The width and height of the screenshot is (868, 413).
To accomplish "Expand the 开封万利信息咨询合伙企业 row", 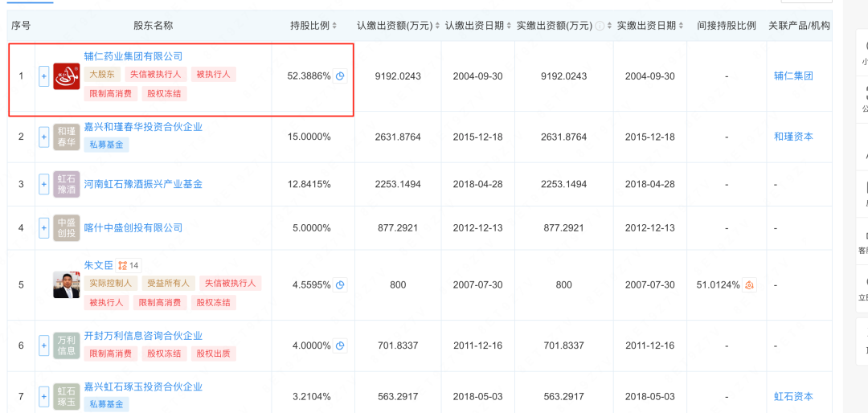I will pyautogui.click(x=44, y=346).
